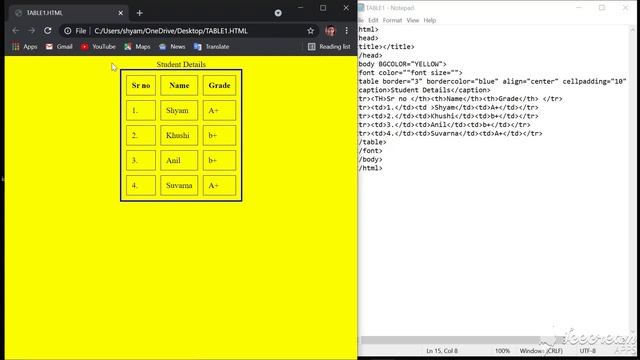This screenshot has width=640, height=360.
Task: Open Notepad Format menu
Action: pyautogui.click(x=392, y=20)
